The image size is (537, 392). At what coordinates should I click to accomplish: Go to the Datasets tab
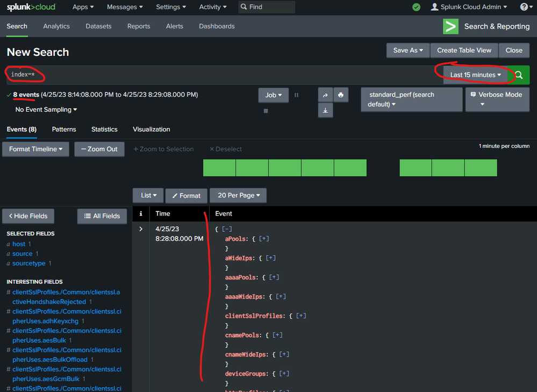(x=98, y=26)
